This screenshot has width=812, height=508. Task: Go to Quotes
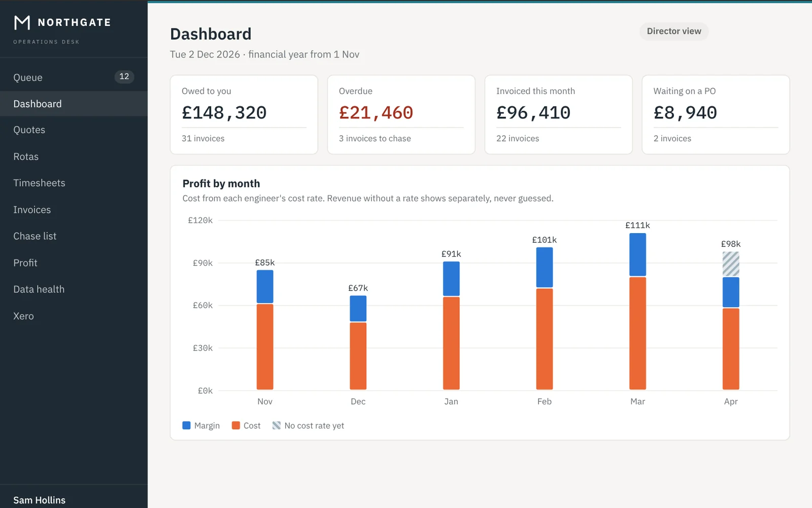[x=74, y=130]
